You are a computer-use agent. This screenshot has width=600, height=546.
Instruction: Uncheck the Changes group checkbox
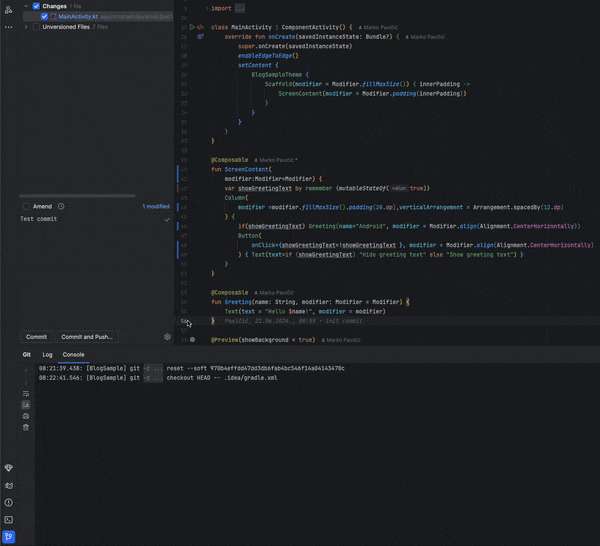pyautogui.click(x=36, y=6)
